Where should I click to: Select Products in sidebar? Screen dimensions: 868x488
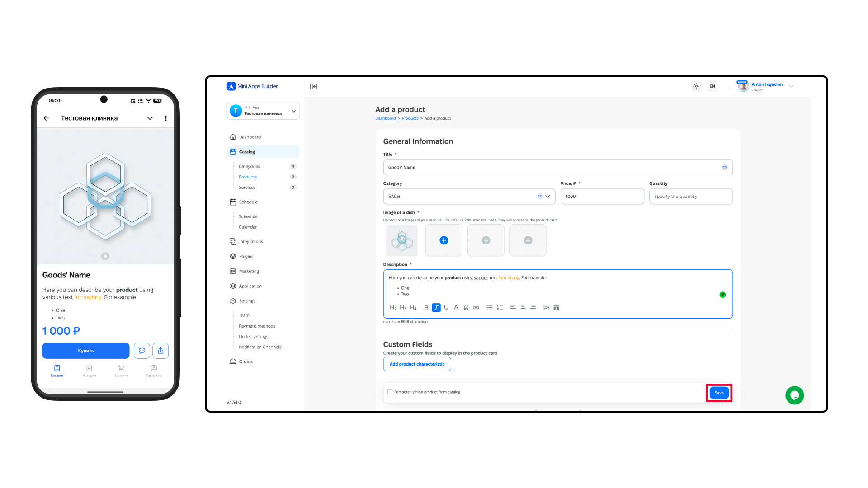tap(248, 177)
